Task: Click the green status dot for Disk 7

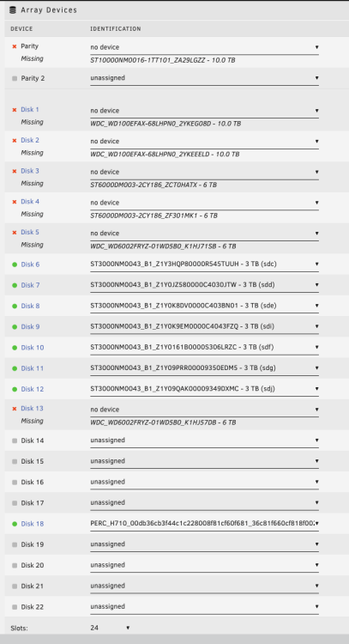Action: click(x=15, y=285)
